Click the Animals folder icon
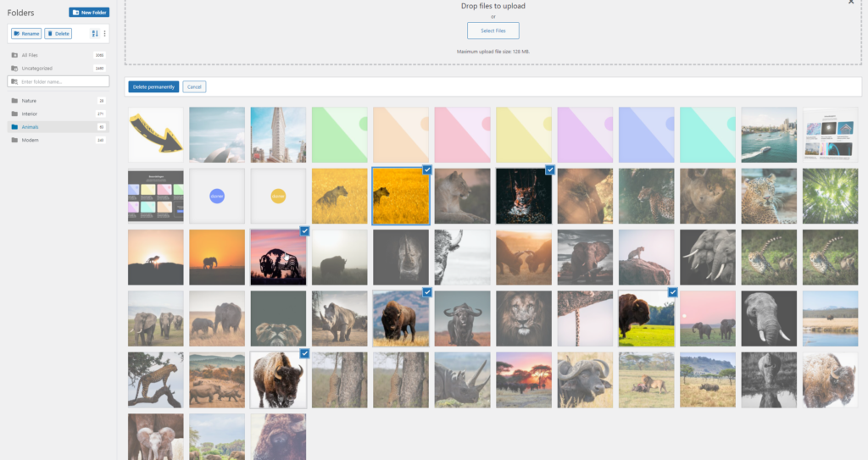 14,127
